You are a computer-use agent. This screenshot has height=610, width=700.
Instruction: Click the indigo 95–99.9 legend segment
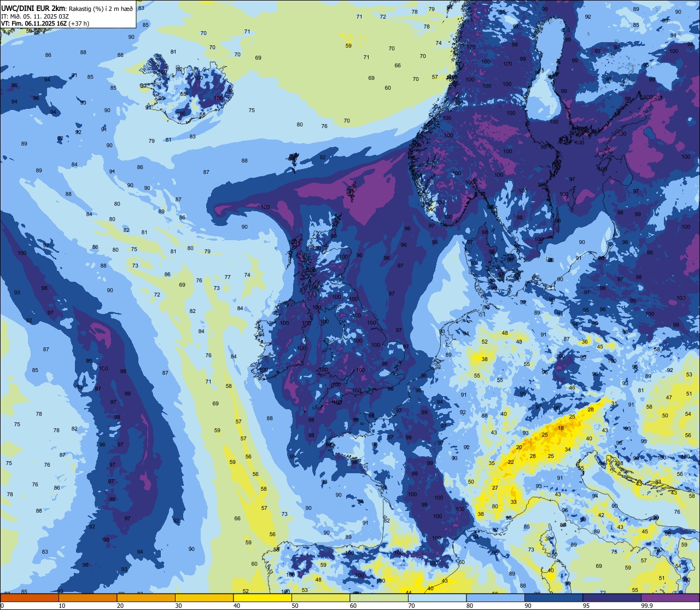coord(612,597)
